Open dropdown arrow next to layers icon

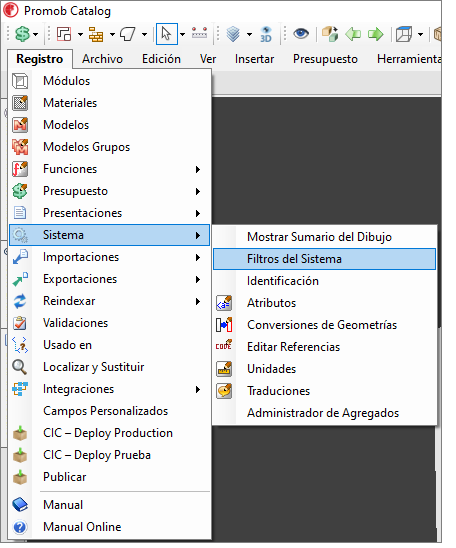tap(249, 34)
